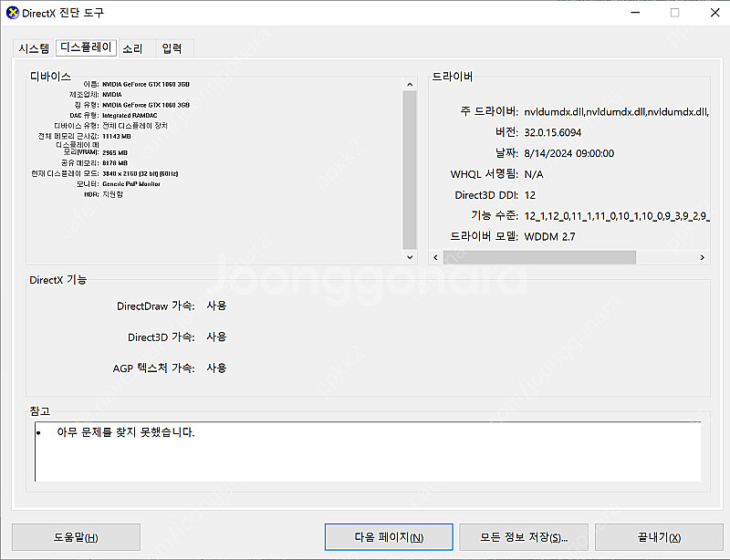Click the DirectDraw 가속 "사용" value
Image resolution: width=730 pixels, height=560 pixels.
point(216,306)
